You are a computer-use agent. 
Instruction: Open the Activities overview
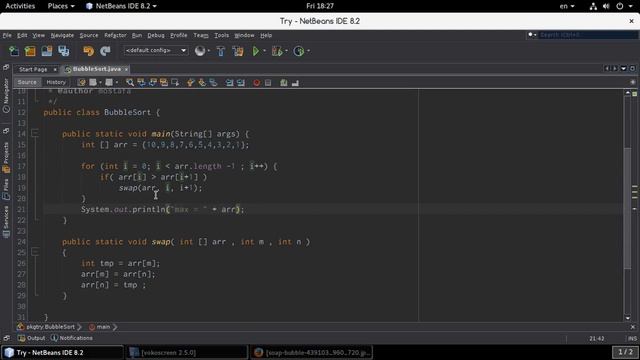(x=20, y=6)
